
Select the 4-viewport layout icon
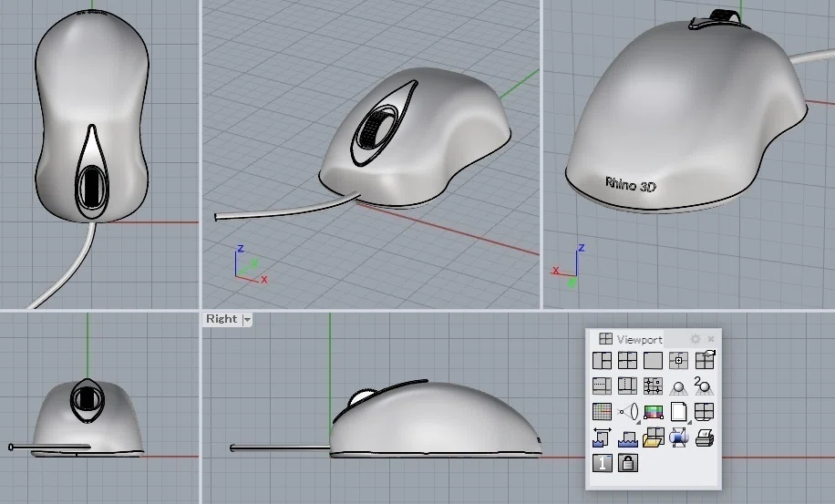point(627,361)
